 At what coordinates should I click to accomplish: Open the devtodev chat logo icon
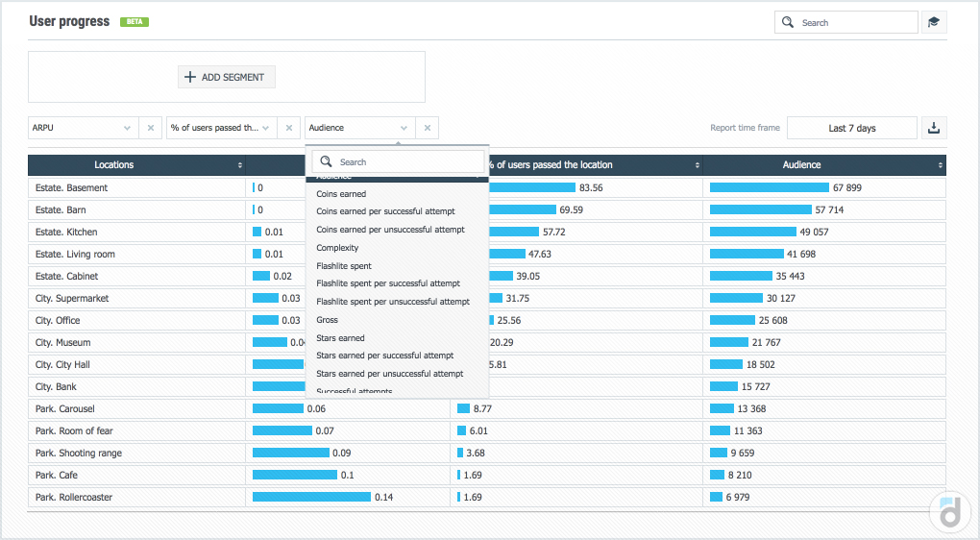(x=949, y=512)
